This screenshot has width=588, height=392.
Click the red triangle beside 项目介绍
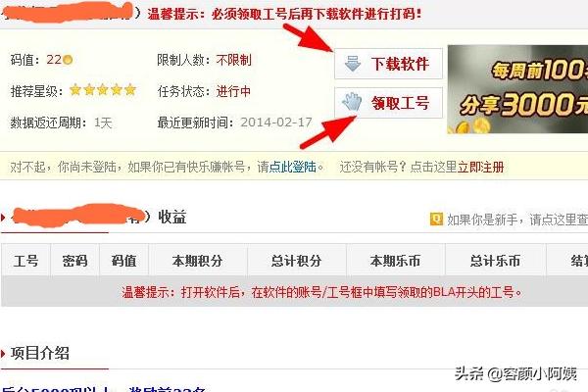pos(3,354)
